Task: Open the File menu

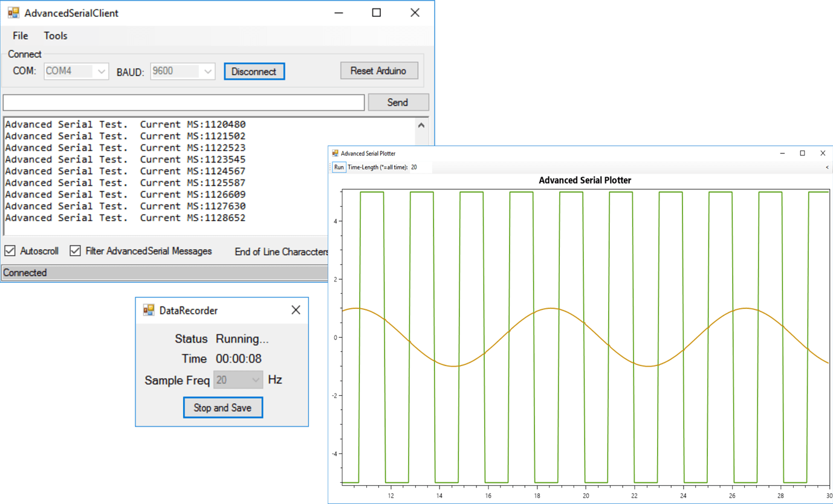Action: tap(21, 36)
